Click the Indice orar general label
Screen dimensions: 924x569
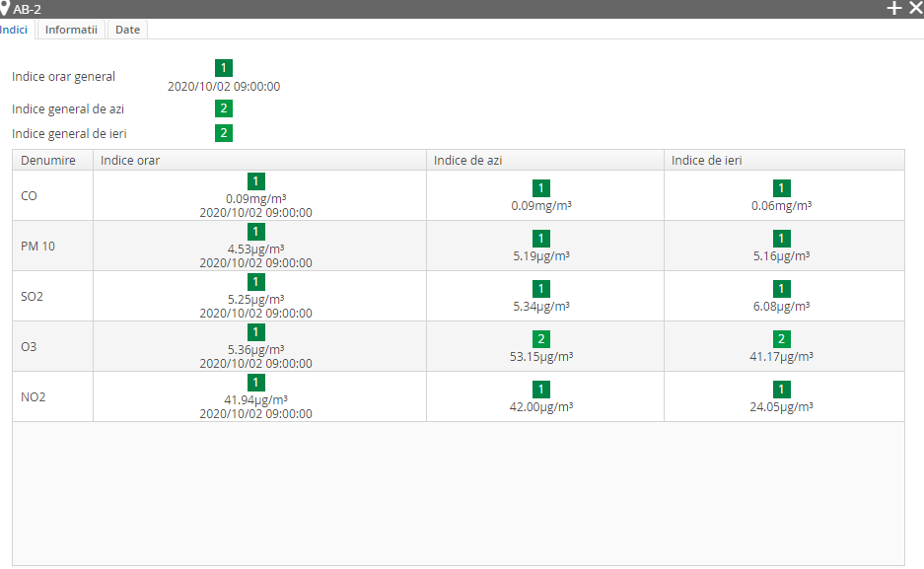click(64, 77)
